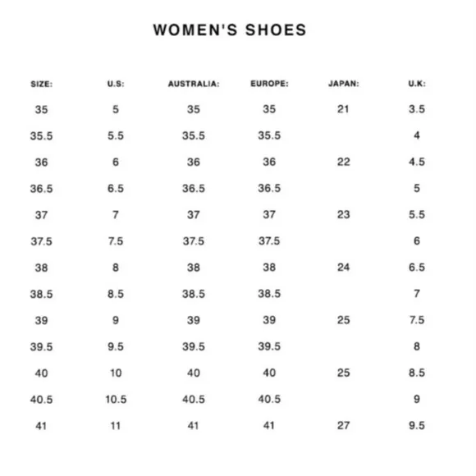Select U.S size 11 value
Image resolution: width=476 pixels, height=476 pixels.
click(x=116, y=426)
